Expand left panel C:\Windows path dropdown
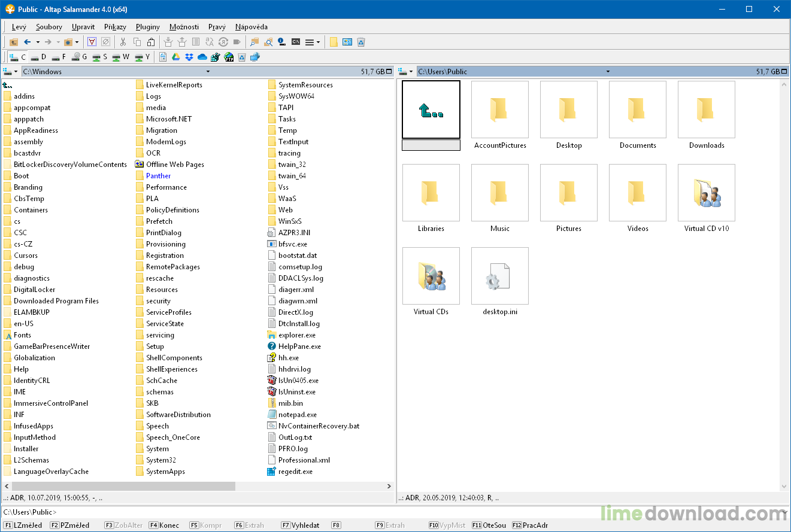Screen dimensions: 791x532 [208, 71]
